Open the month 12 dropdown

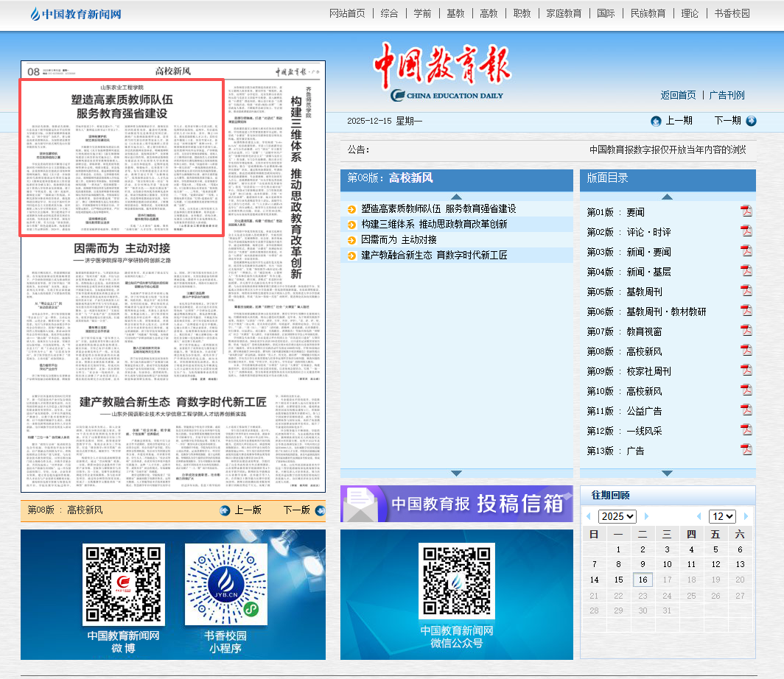[x=721, y=516]
